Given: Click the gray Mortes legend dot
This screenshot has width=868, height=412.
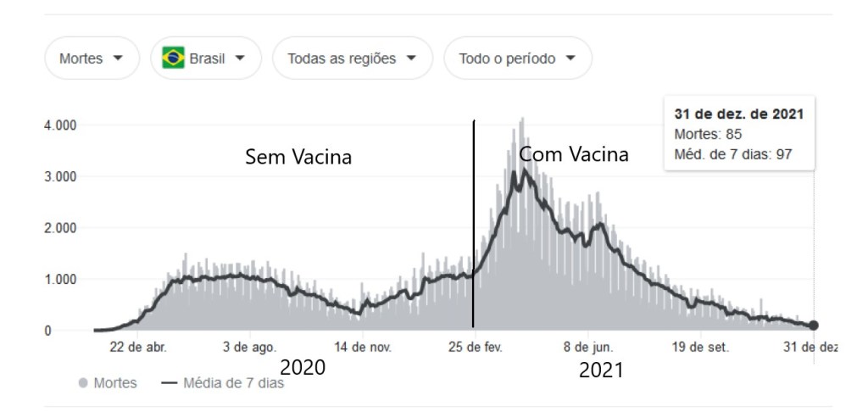Looking at the screenshot, I should [x=83, y=383].
